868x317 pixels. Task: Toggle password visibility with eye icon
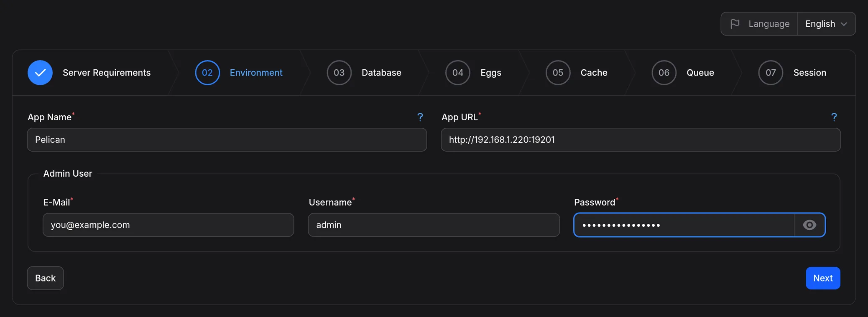point(809,225)
